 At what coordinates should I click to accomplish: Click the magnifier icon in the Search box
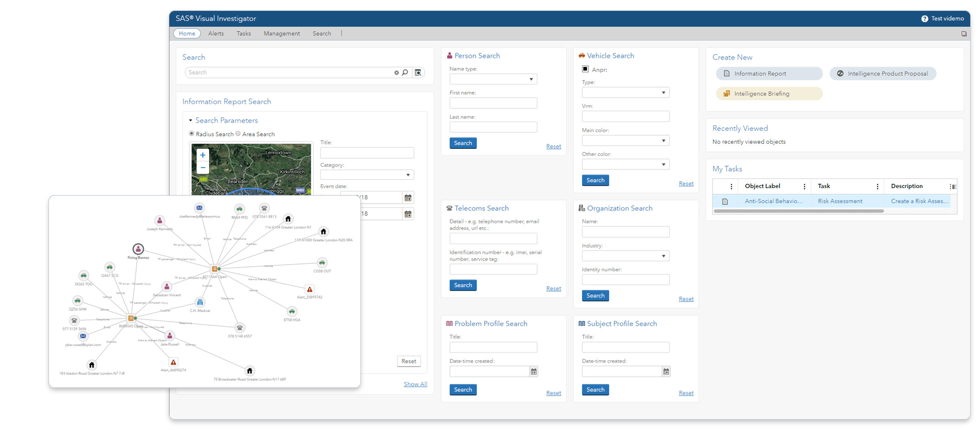pyautogui.click(x=405, y=72)
